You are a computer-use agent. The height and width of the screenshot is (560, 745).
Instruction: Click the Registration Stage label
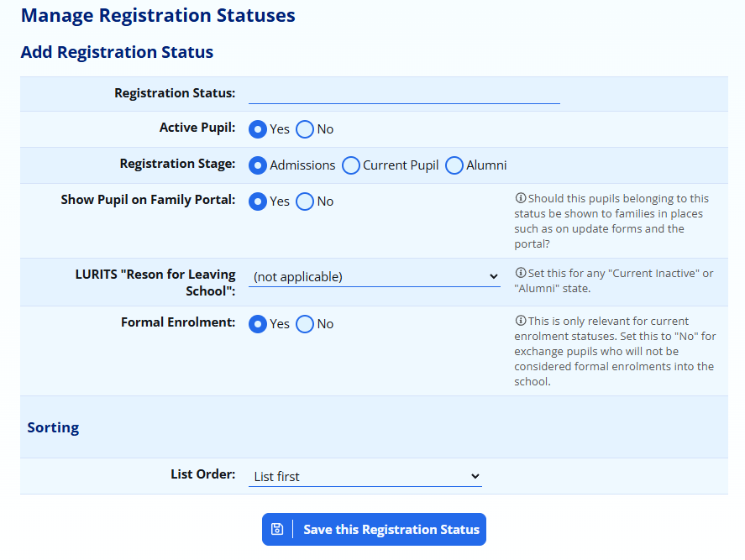[x=177, y=164]
